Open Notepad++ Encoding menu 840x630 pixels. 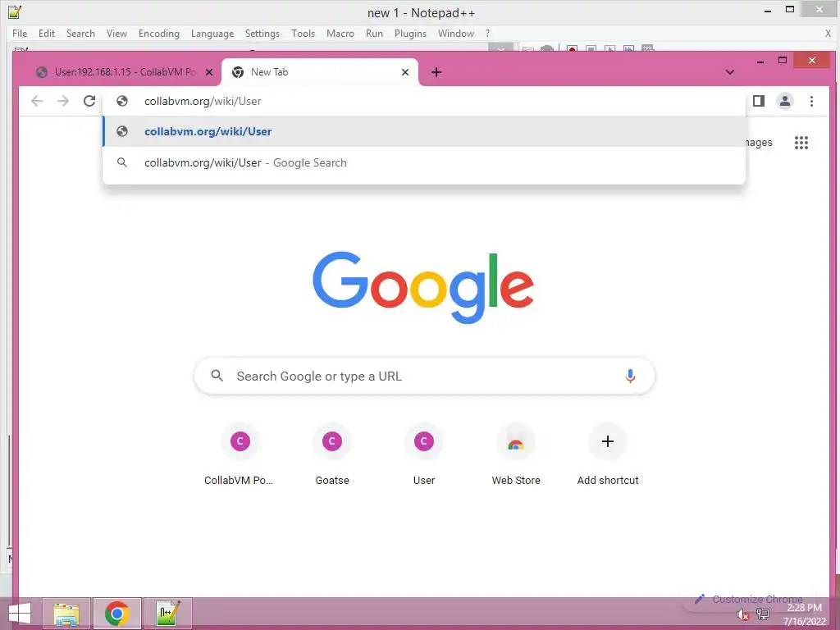[x=158, y=33]
